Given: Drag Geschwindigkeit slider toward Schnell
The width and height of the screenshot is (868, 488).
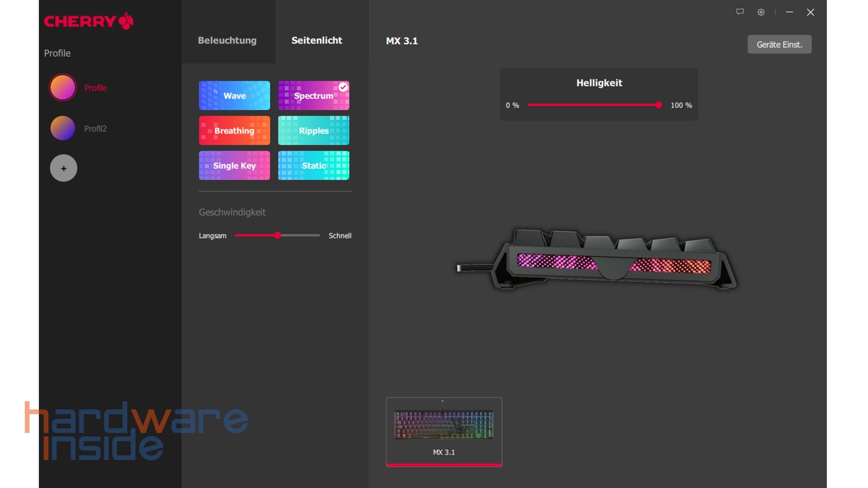Looking at the screenshot, I should point(277,235).
